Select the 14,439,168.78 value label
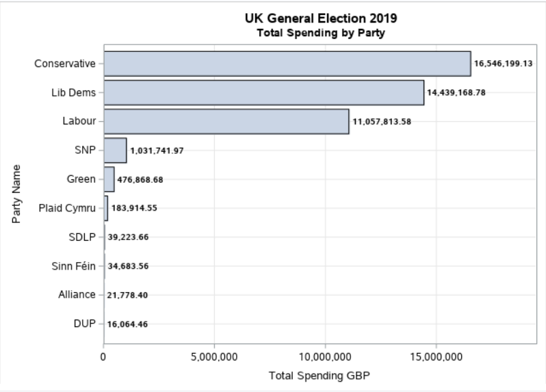The image size is (546, 392). coord(457,92)
